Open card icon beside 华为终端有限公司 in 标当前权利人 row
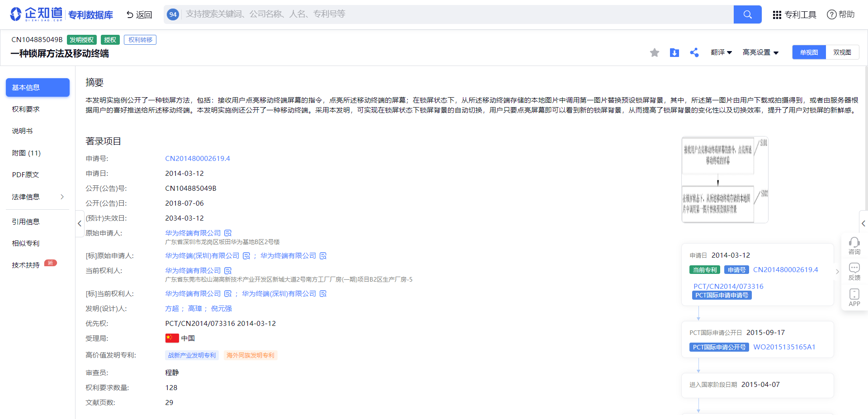The height and width of the screenshot is (419, 868). point(228,294)
